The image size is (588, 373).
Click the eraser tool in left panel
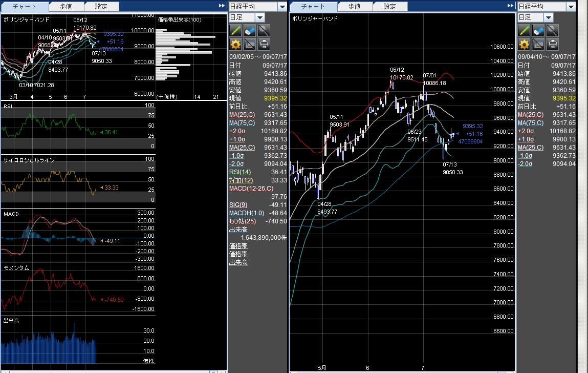pyautogui.click(x=250, y=31)
